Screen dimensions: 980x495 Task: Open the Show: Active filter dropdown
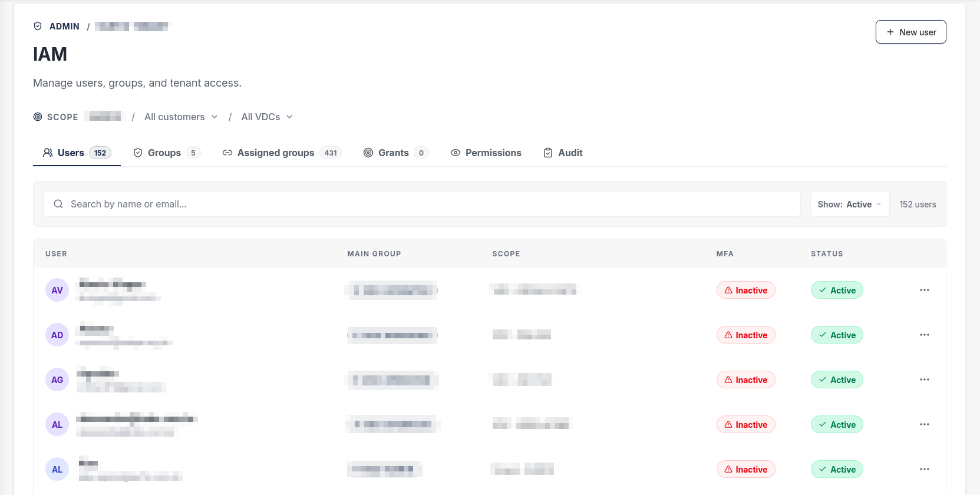850,204
